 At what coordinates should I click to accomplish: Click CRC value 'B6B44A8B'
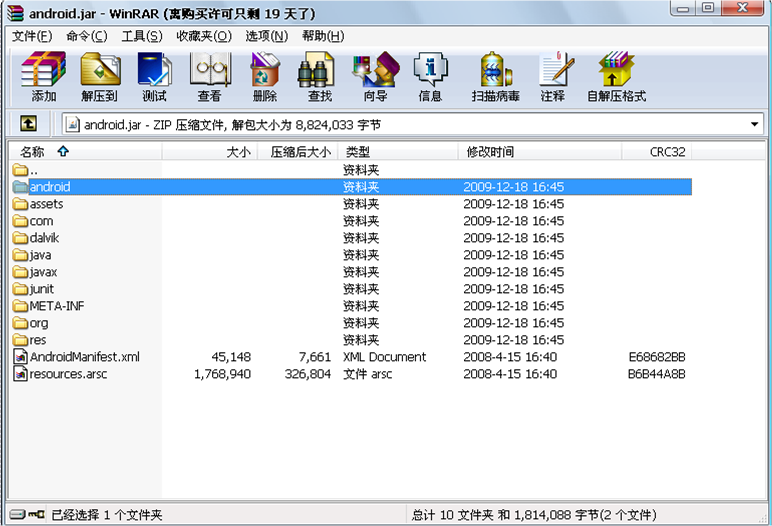tap(656, 374)
